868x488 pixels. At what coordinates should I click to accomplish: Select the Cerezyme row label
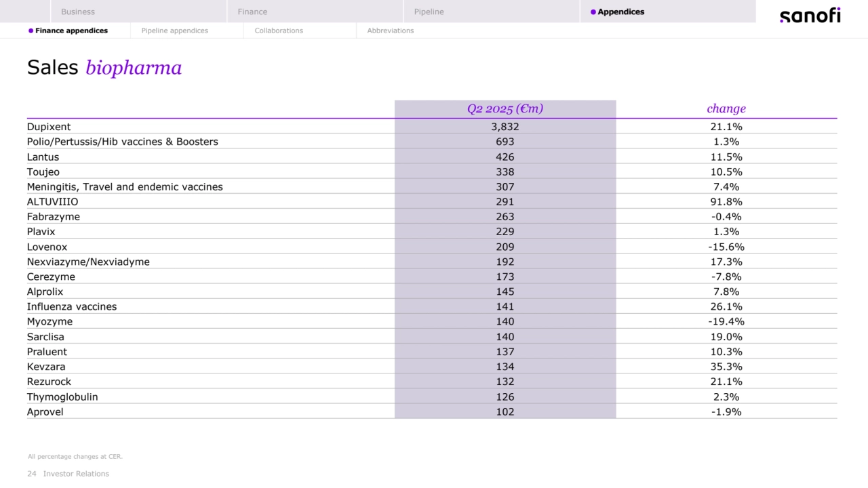51,277
